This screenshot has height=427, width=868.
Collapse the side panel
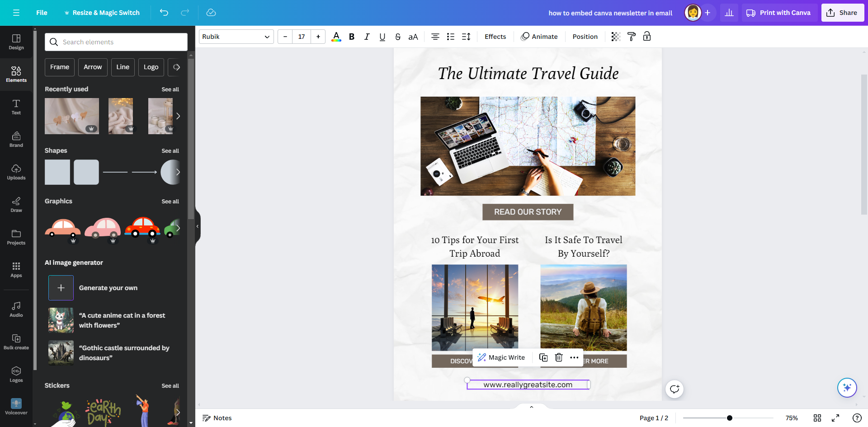click(198, 226)
